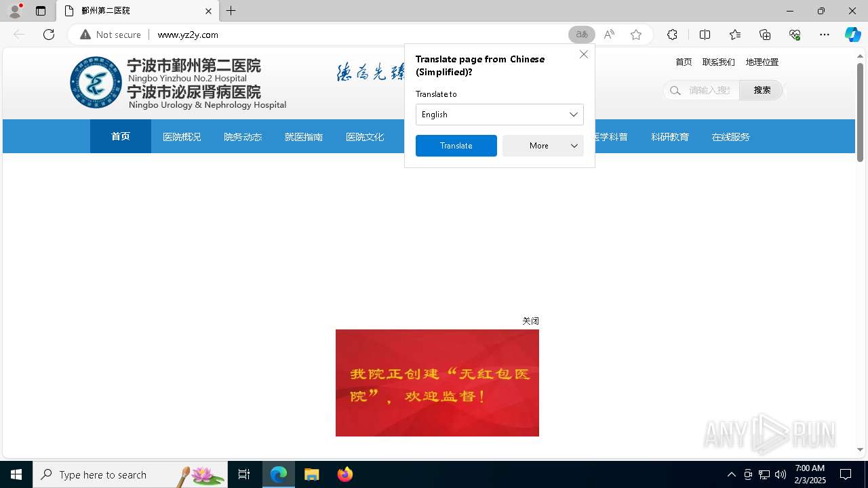Open Browser essentials heart icon

795,35
